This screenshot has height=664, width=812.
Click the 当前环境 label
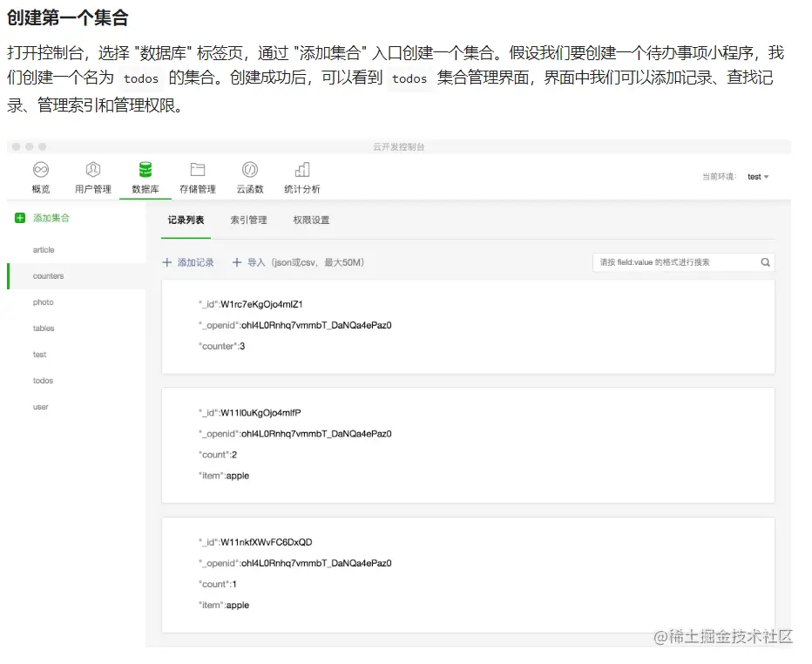coord(719,177)
